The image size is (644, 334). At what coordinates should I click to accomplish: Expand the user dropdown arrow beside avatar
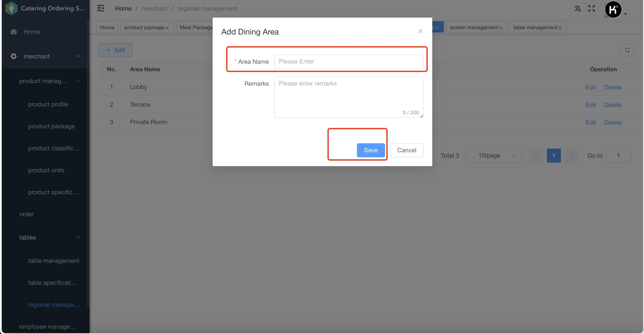[626, 14]
